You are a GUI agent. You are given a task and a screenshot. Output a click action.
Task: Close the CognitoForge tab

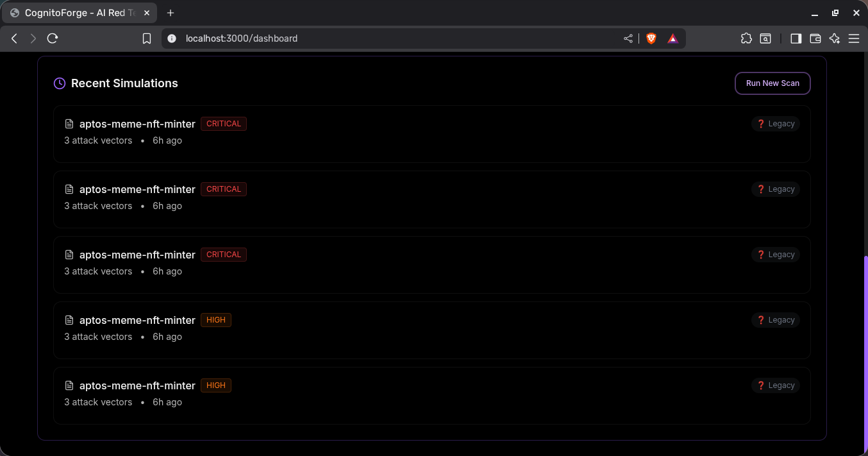[146, 13]
